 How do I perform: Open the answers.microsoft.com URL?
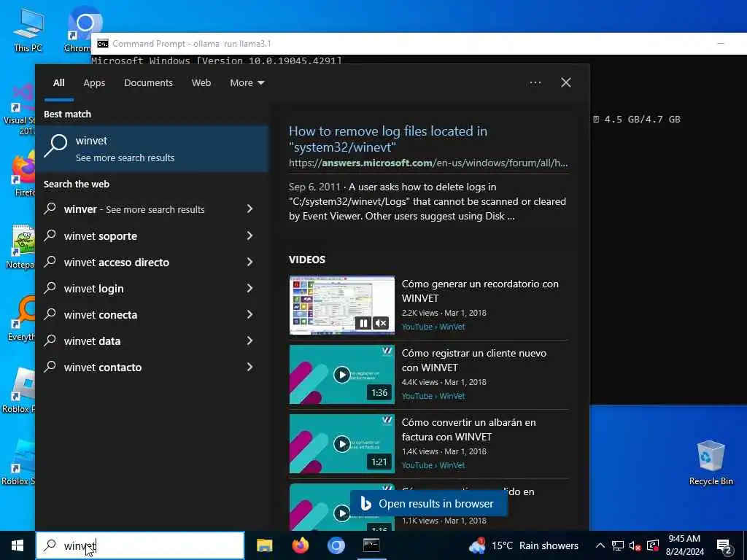pyautogui.click(x=427, y=163)
